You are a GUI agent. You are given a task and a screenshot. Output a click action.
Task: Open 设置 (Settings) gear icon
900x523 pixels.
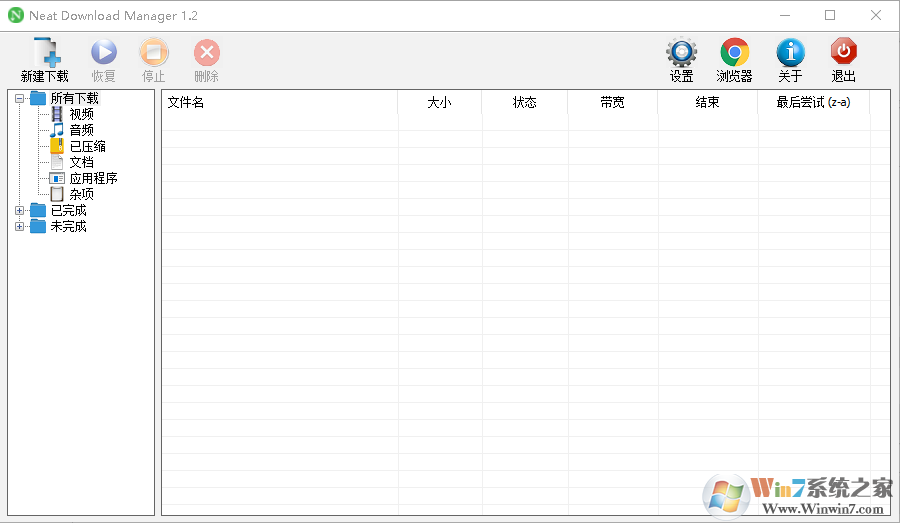point(682,54)
